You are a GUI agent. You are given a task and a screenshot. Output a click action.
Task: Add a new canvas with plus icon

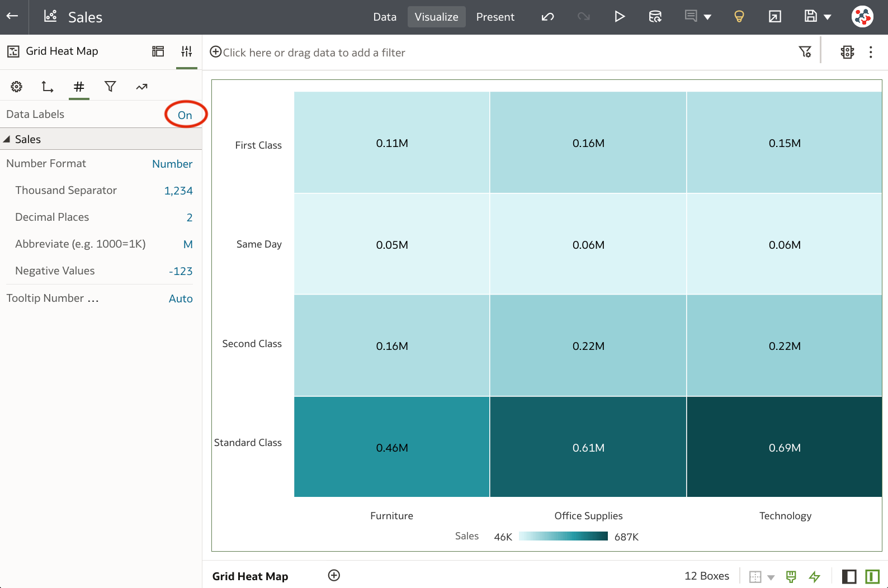click(334, 576)
